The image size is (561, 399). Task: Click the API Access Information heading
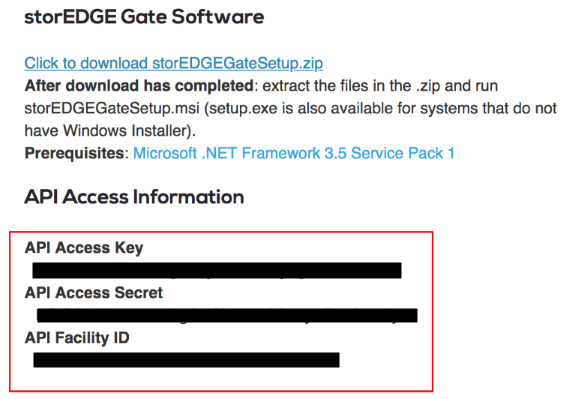(x=134, y=197)
